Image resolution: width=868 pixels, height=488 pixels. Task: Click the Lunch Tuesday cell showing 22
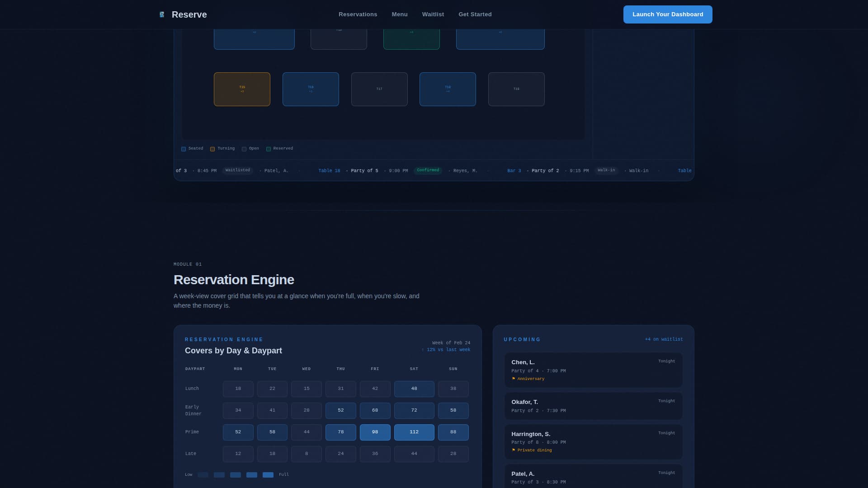[x=272, y=389]
